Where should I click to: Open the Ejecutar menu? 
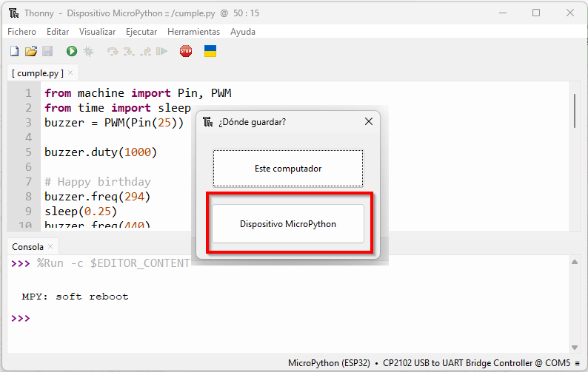point(141,32)
